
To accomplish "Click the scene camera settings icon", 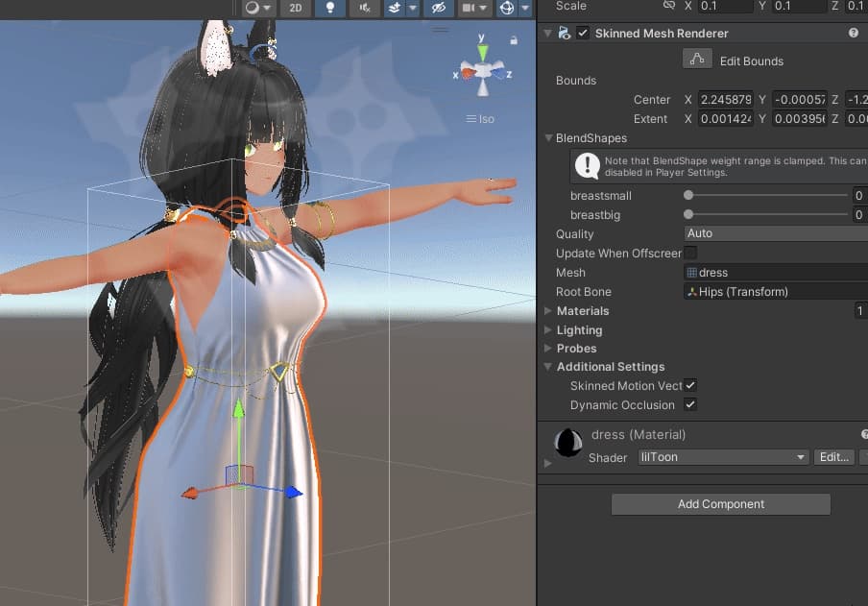I will [469, 8].
